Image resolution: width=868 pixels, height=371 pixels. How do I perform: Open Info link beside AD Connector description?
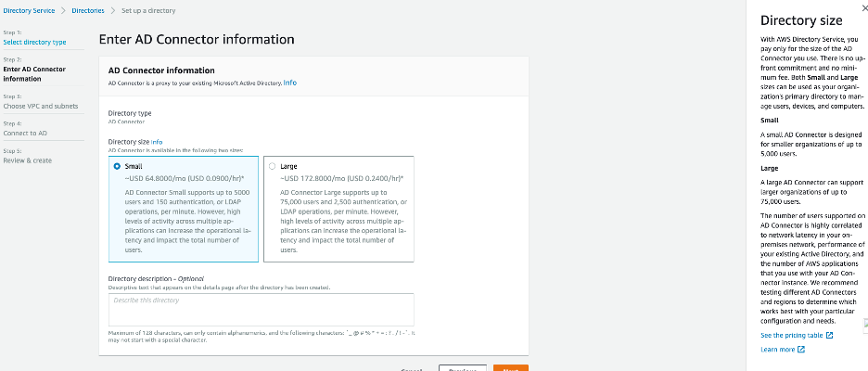(x=290, y=83)
